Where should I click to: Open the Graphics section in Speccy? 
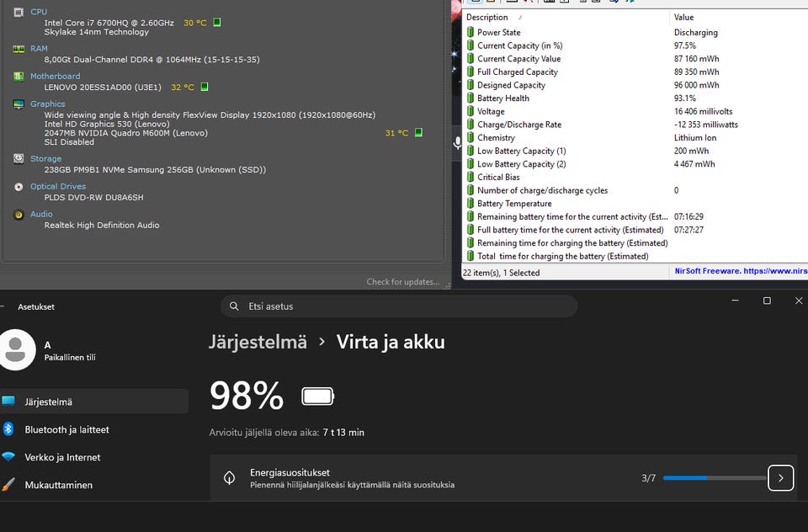47,104
